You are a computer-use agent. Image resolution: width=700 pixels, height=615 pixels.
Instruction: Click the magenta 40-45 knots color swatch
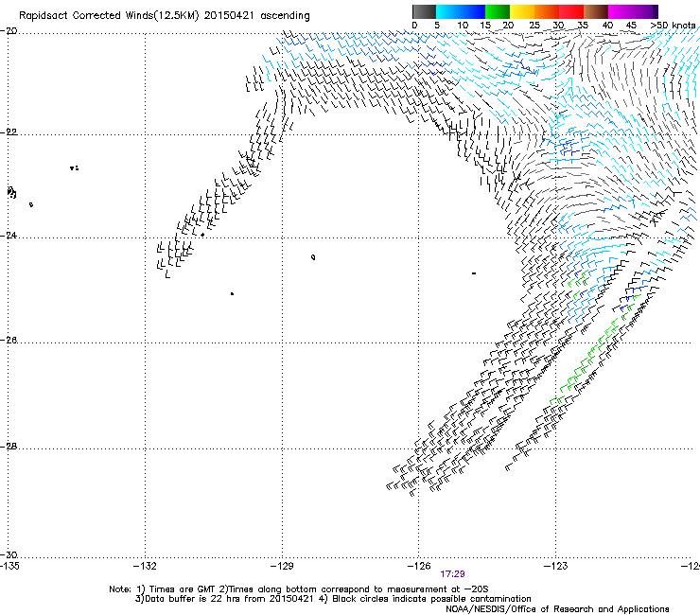[621, 11]
